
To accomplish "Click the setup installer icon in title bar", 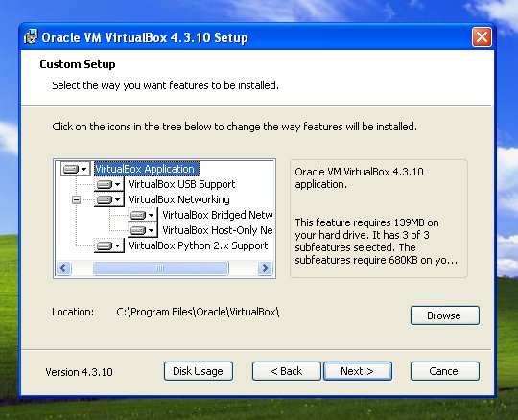I will click(31, 36).
